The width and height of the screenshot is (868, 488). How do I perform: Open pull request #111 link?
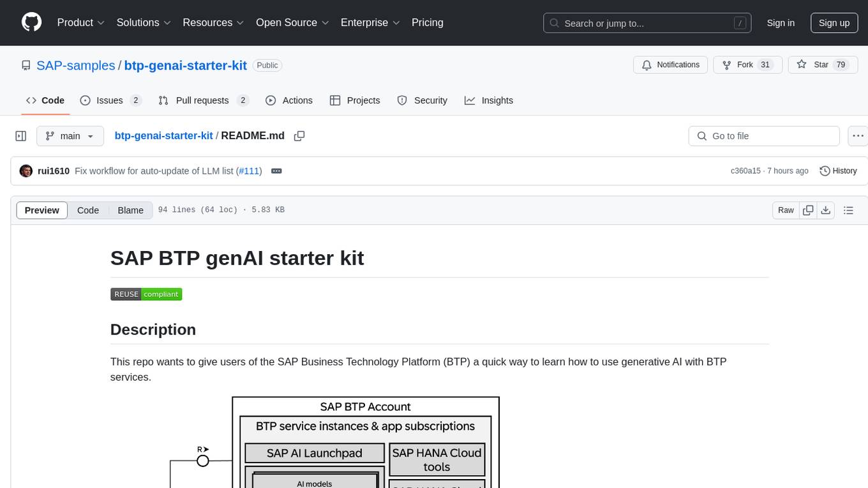coord(249,171)
